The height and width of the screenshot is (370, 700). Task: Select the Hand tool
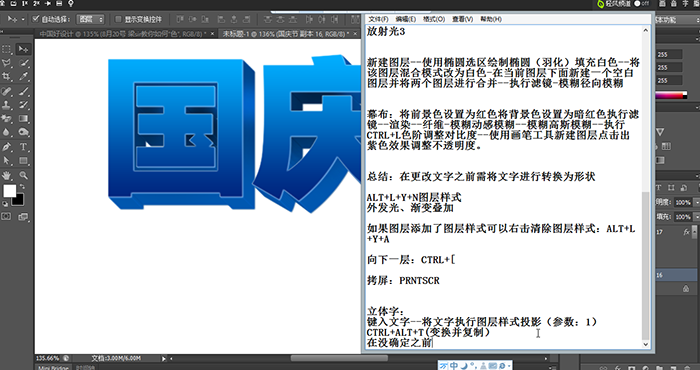pos(7,175)
